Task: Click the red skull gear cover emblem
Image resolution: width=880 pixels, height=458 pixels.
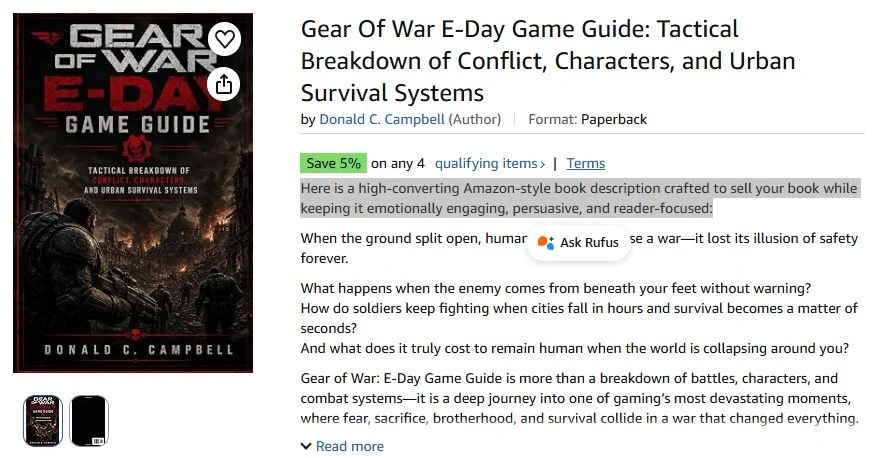Action: (x=135, y=149)
